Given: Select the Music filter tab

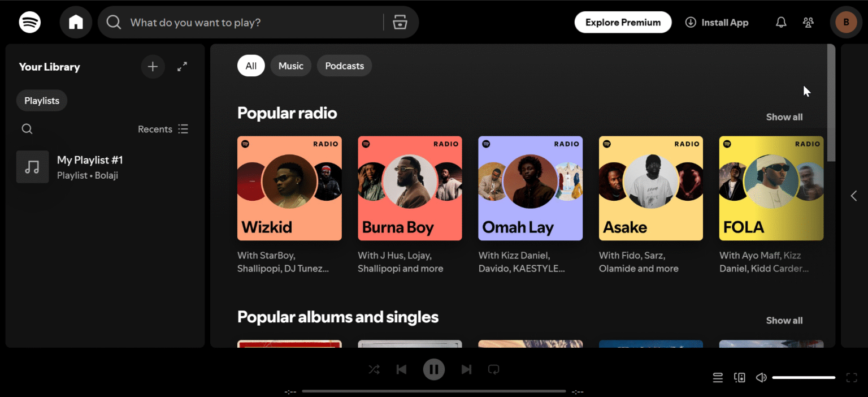Looking at the screenshot, I should pyautogui.click(x=290, y=66).
